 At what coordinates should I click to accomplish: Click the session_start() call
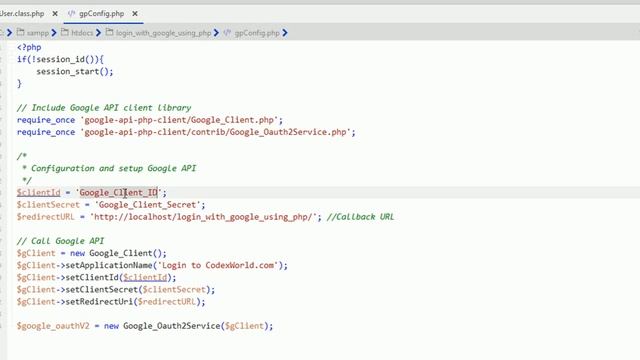[x=75, y=71]
